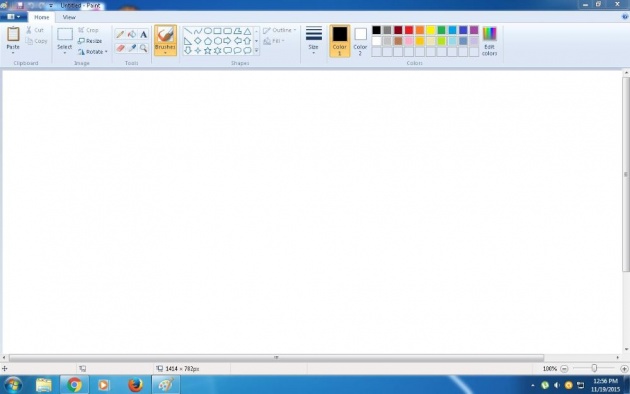Open the Paint application menu button
The height and width of the screenshot is (394, 630).
click(13, 17)
